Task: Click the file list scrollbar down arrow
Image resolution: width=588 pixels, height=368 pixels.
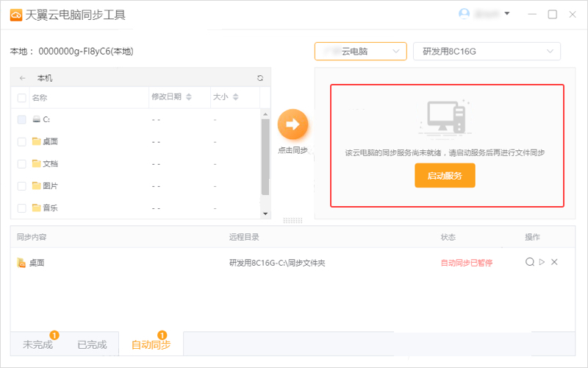Action: 265,213
